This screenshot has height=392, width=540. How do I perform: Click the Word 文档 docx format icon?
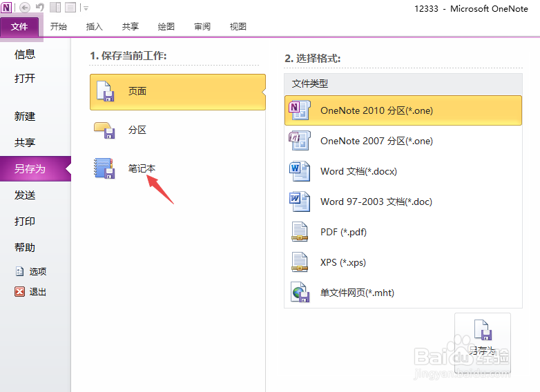(x=299, y=171)
